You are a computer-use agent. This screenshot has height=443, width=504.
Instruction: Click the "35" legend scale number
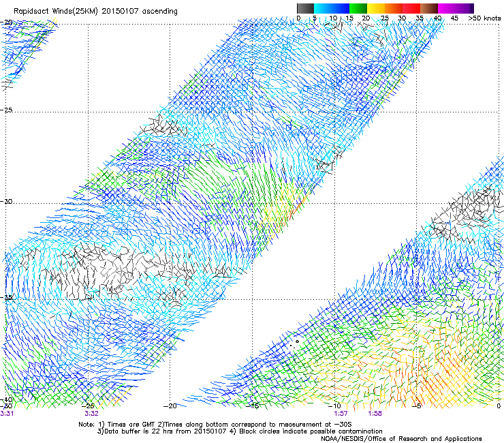click(x=419, y=18)
